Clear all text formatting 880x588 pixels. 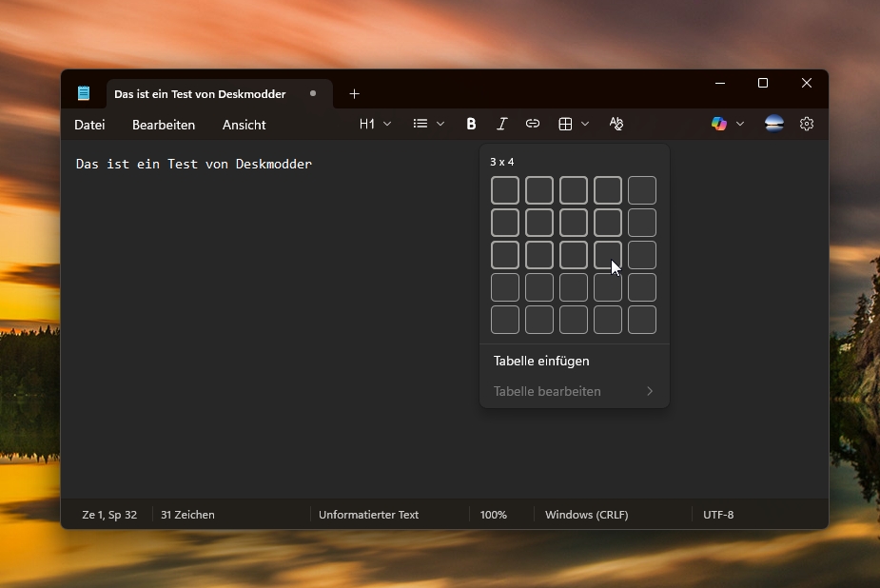click(x=616, y=124)
